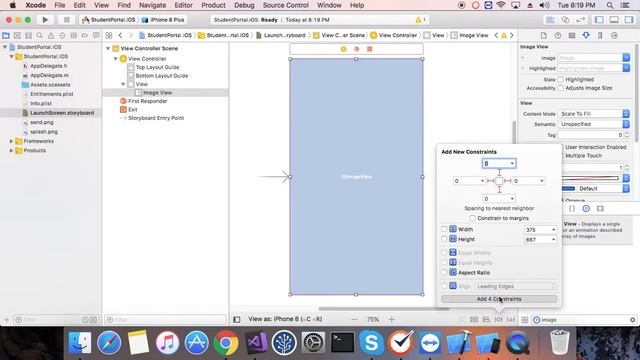Open the Xcode application menu
The image size is (640, 360).
click(x=36, y=5)
